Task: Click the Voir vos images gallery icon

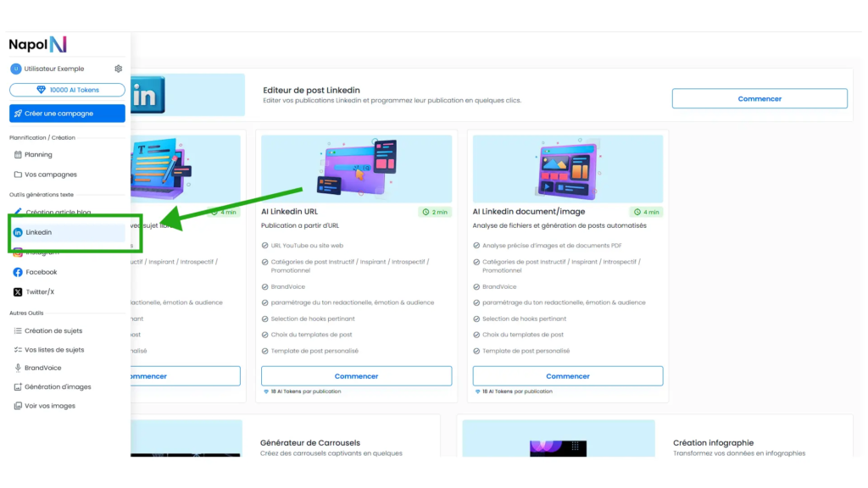Action: (x=18, y=406)
